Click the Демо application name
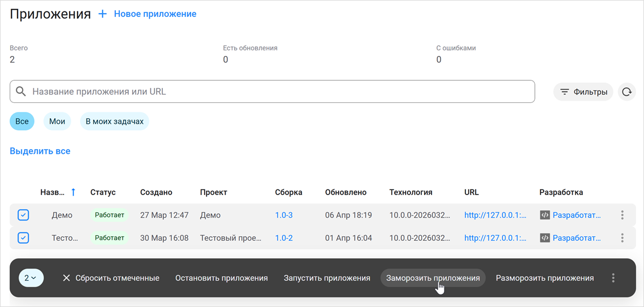The height and width of the screenshot is (307, 644). click(62, 215)
